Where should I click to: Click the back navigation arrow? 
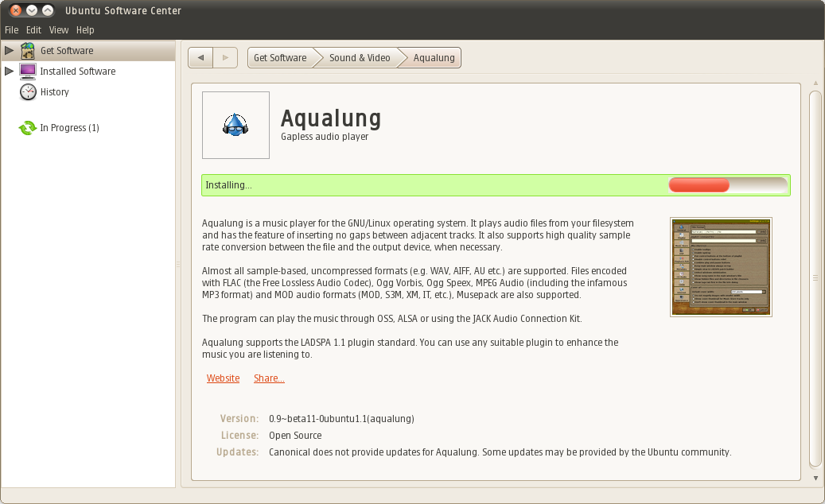pos(200,57)
